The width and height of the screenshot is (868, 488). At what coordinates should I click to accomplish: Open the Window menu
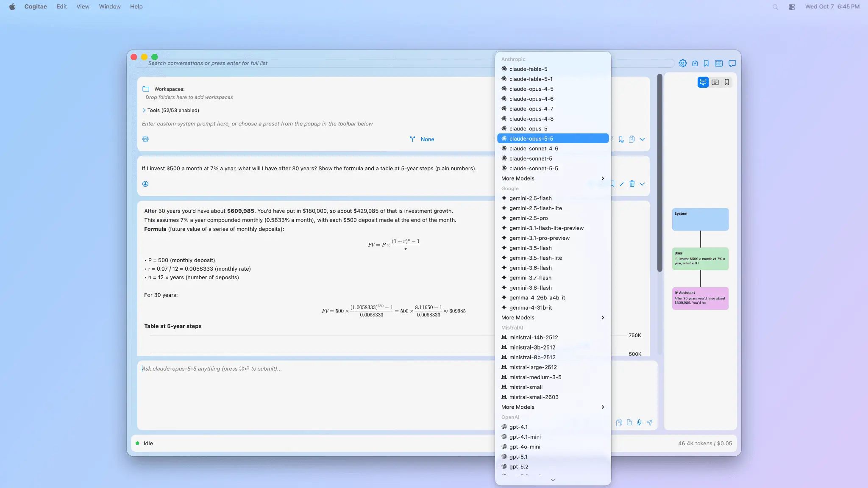tap(110, 6)
